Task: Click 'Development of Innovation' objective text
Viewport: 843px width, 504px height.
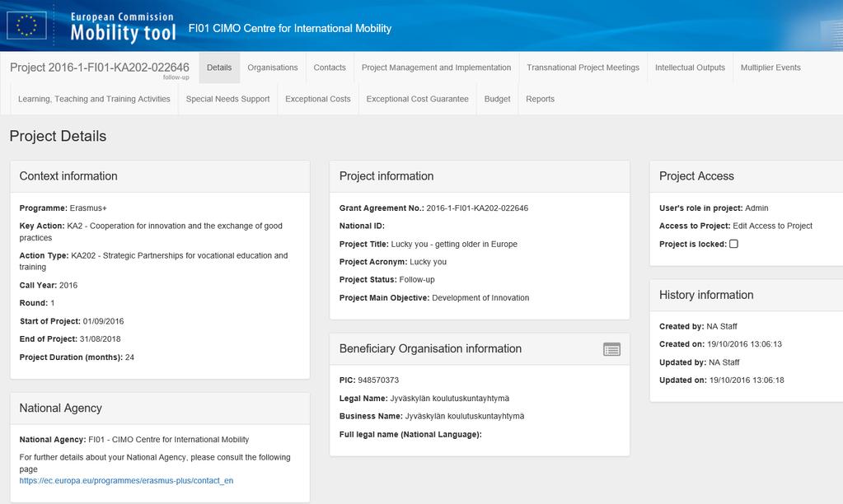Action: (x=480, y=297)
